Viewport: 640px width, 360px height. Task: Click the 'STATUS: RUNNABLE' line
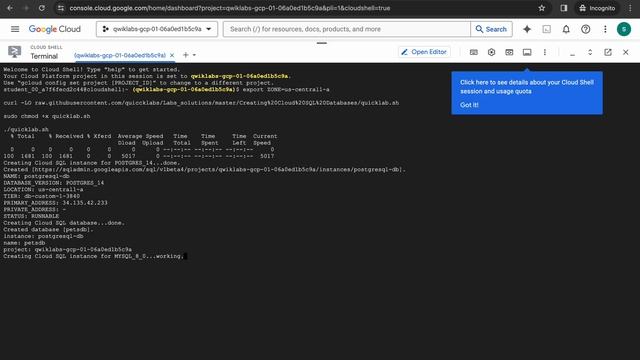click(31, 216)
